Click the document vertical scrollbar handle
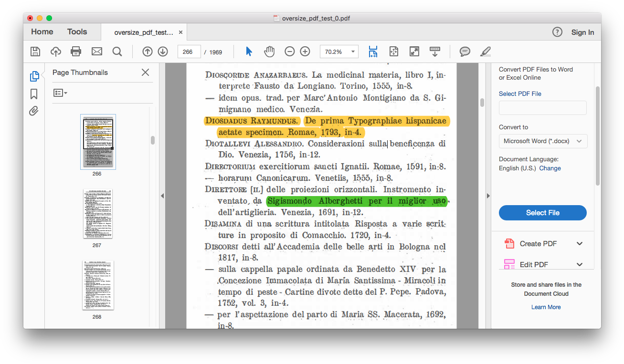This screenshot has height=364, width=624. click(x=482, y=103)
